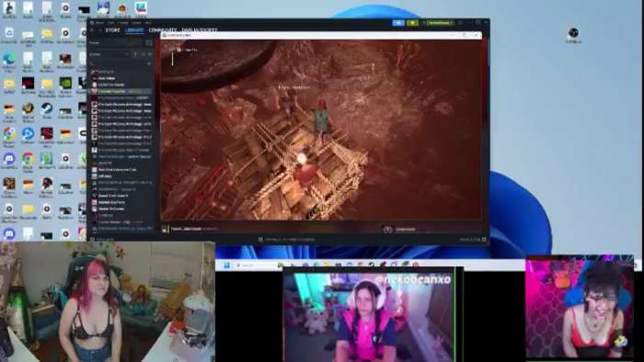Viewport: 644px width, 362px height.
Task: Click the Steam forward navigation arrow
Action: click(x=99, y=30)
